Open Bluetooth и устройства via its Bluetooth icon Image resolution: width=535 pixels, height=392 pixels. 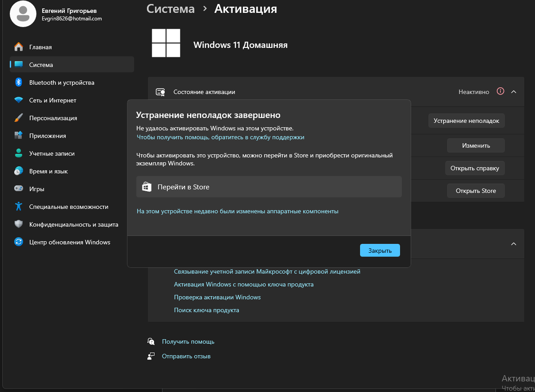[x=19, y=82]
